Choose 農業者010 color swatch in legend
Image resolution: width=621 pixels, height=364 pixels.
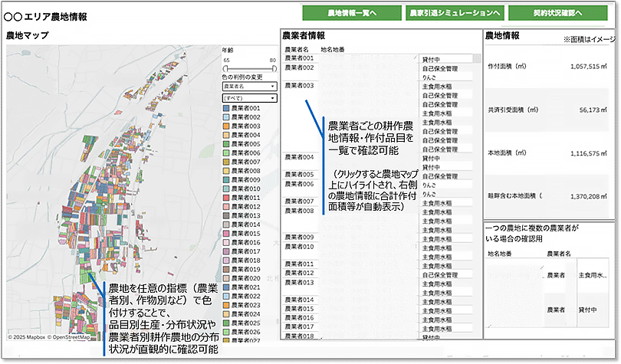tap(225, 189)
